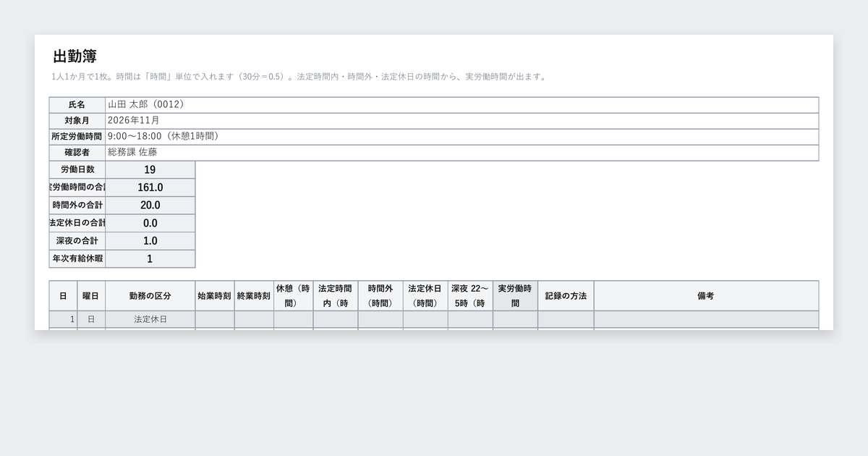Image resolution: width=868 pixels, height=456 pixels.
Task: Click the 年次有給休暇 value 1
Action: (x=150, y=259)
